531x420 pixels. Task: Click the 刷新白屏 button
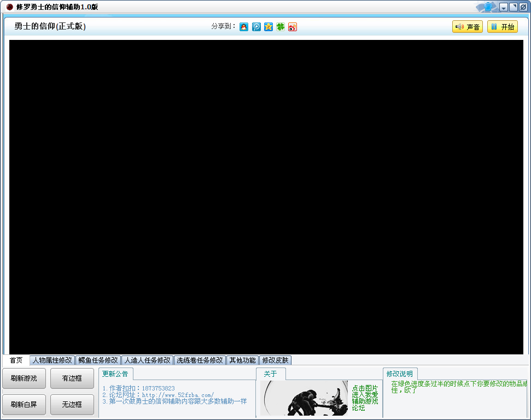[24, 405]
